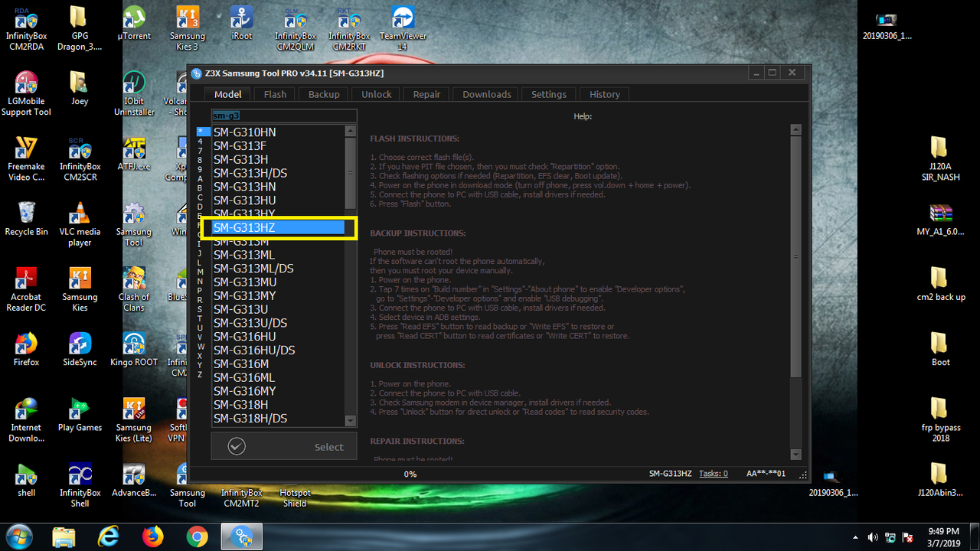Jump to letter Z in the alphabet index
This screenshot has height=551, width=980.
[x=200, y=374]
